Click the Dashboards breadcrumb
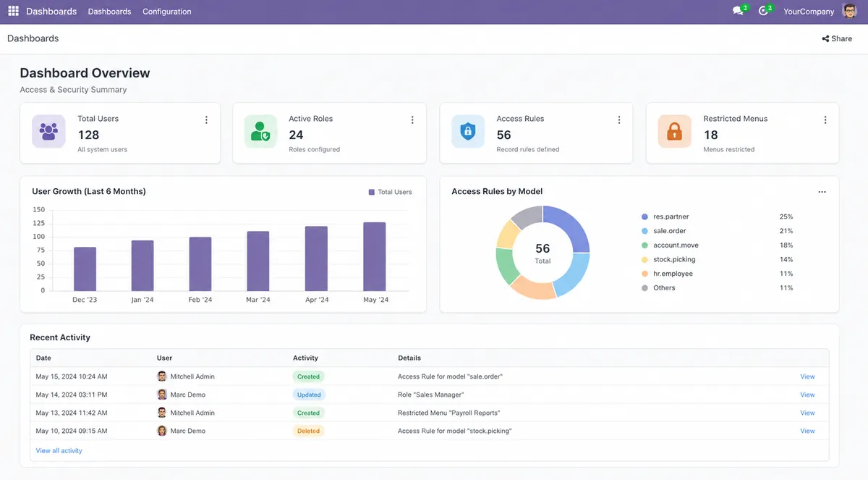This screenshot has width=868, height=480. point(33,38)
